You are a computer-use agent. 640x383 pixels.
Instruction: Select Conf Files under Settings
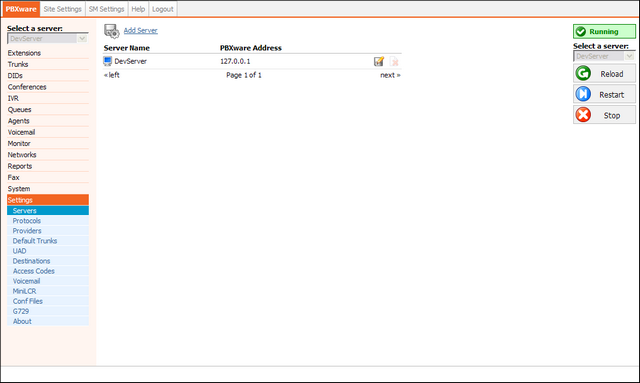coord(48,301)
